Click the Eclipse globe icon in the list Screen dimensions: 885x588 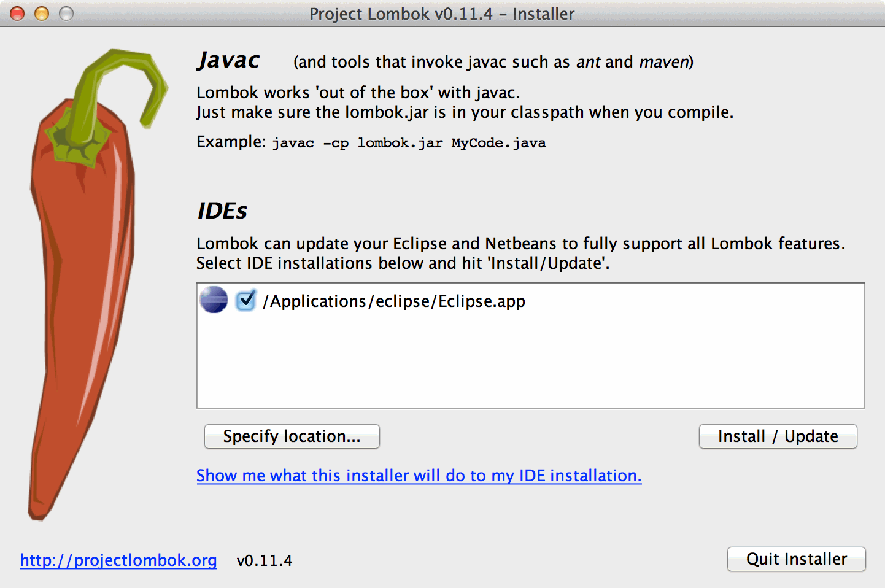click(214, 300)
